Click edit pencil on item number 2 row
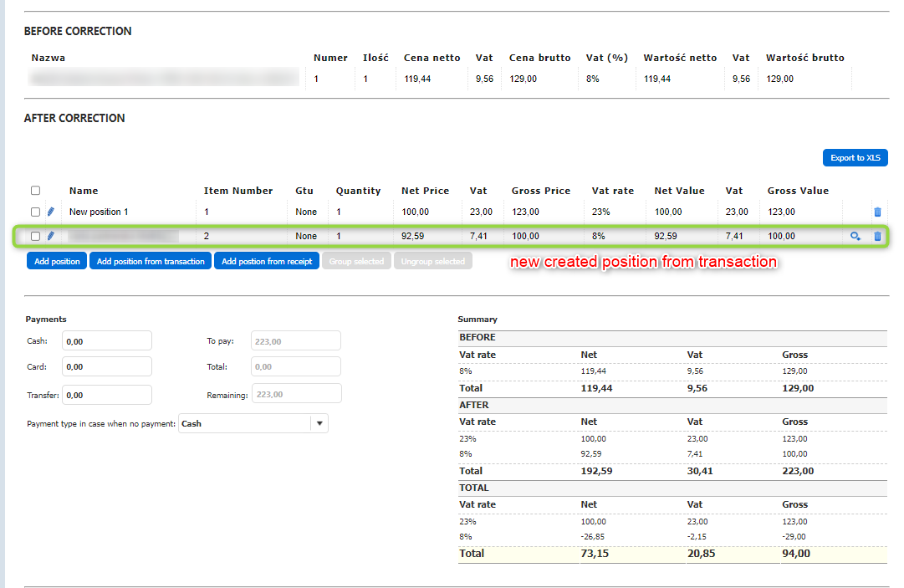This screenshot has width=904, height=588. click(50, 237)
